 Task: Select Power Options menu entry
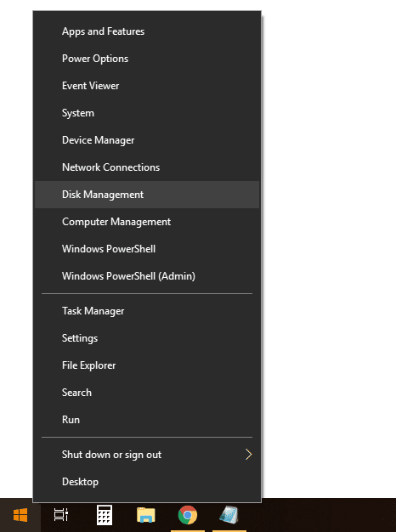147,59
